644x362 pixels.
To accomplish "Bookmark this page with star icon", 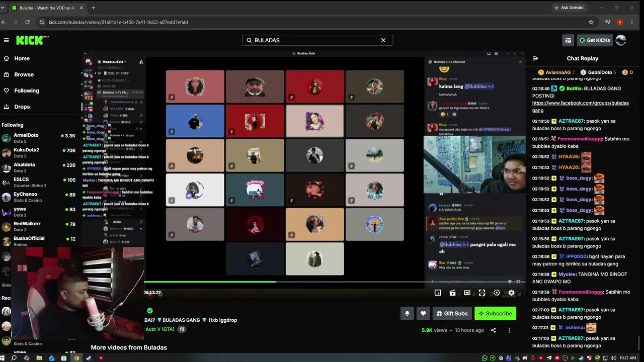I will point(591,22).
